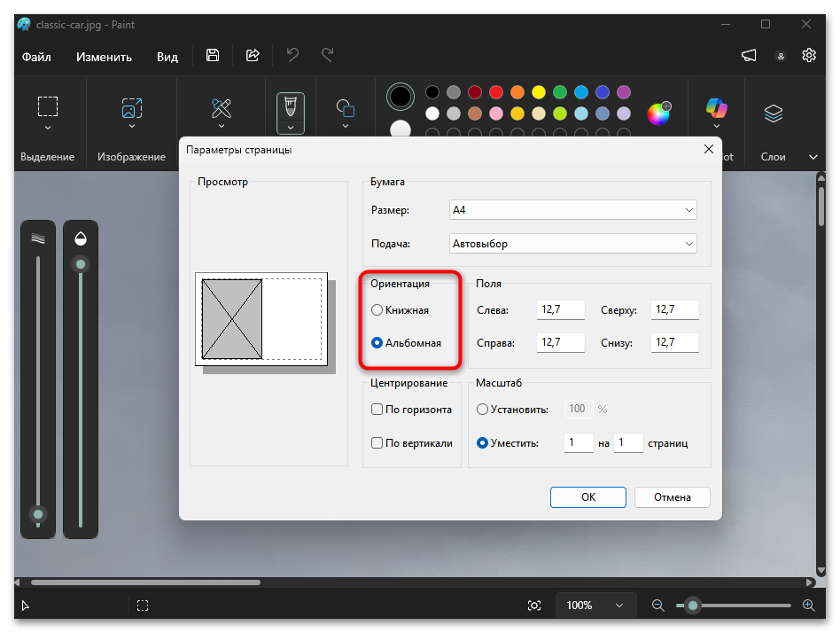Select the Книжная orientation radio button
840x633 pixels.
click(x=377, y=310)
